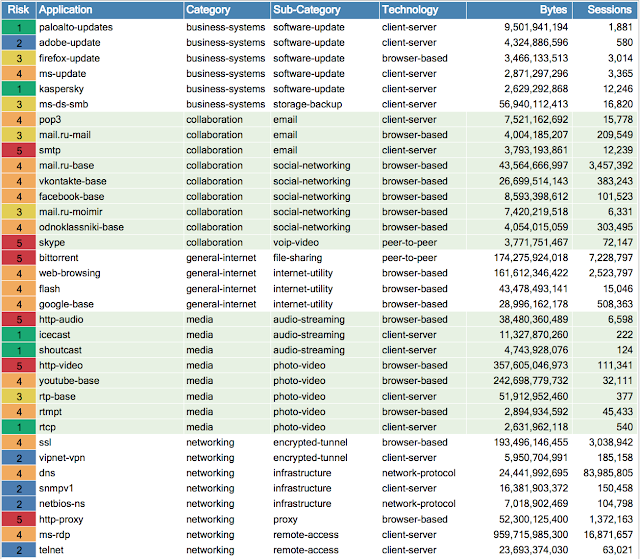The width and height of the screenshot is (640, 559).
Task: Select the vipnet-vpn application
Action: click(62, 458)
